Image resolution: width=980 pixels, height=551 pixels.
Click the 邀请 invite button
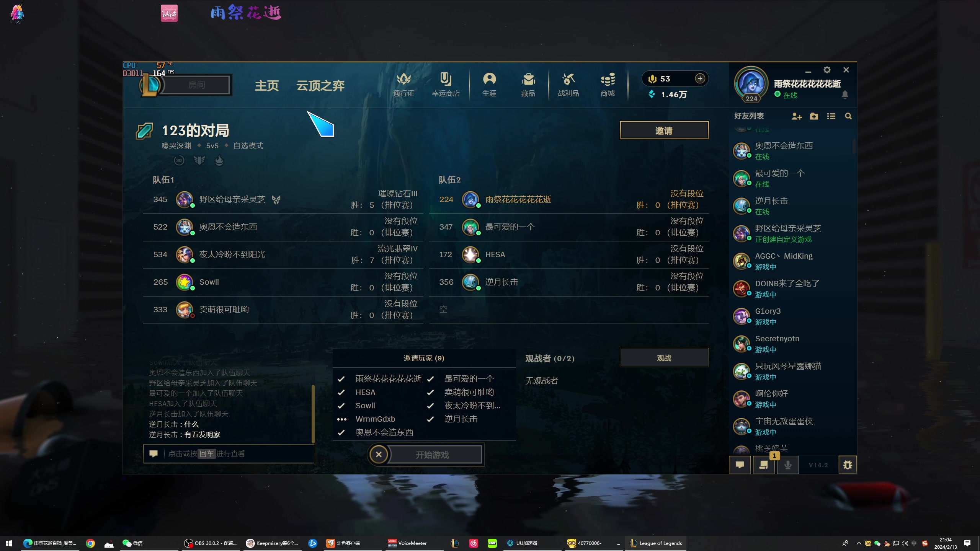[664, 130]
